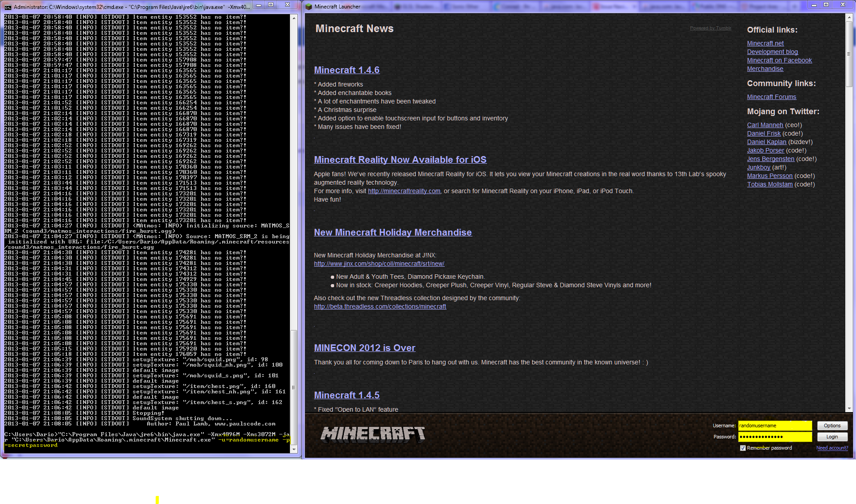Click the 'Added fireworks' news line
856x504 pixels.
[339, 84]
